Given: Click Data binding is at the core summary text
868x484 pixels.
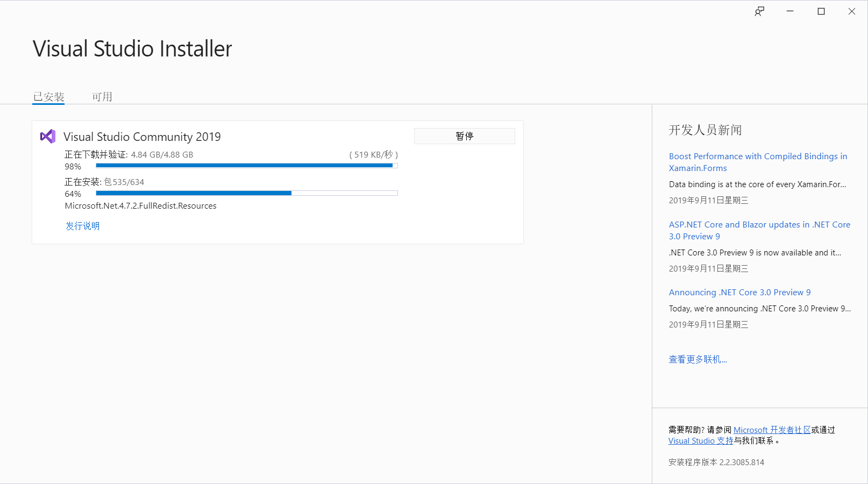Looking at the screenshot, I should point(757,184).
